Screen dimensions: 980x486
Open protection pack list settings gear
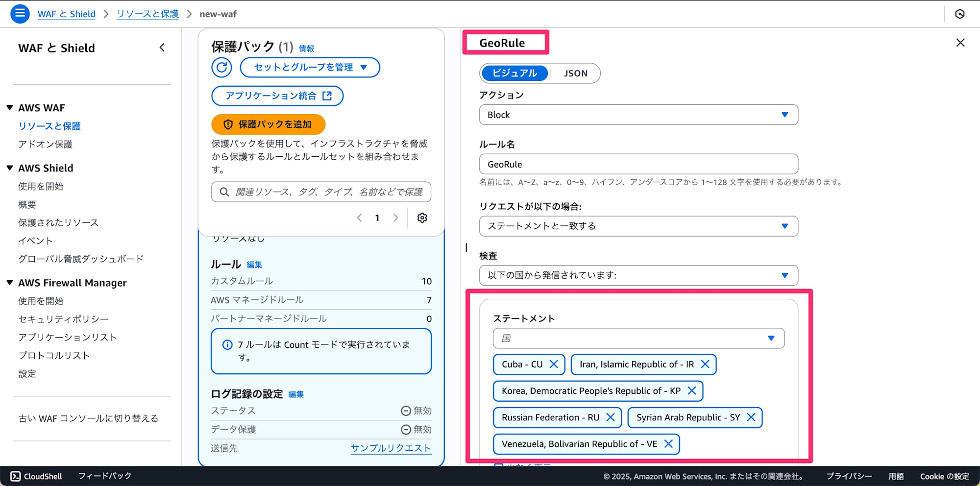(x=422, y=218)
